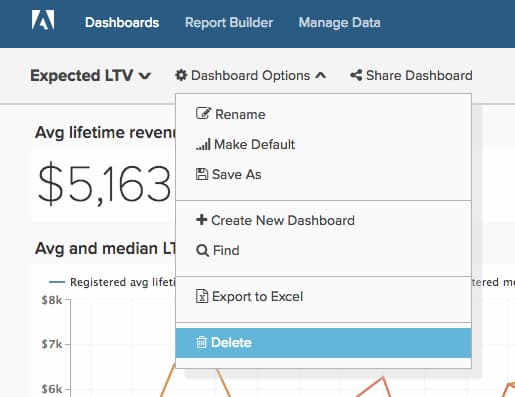Expand the Expected LTV dashboard dropdown
Viewport: 515px width, 397px height.
click(91, 75)
